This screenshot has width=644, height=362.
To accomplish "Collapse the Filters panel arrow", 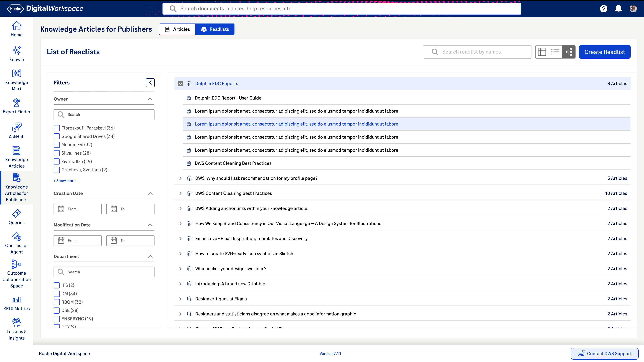I will click(x=150, y=83).
